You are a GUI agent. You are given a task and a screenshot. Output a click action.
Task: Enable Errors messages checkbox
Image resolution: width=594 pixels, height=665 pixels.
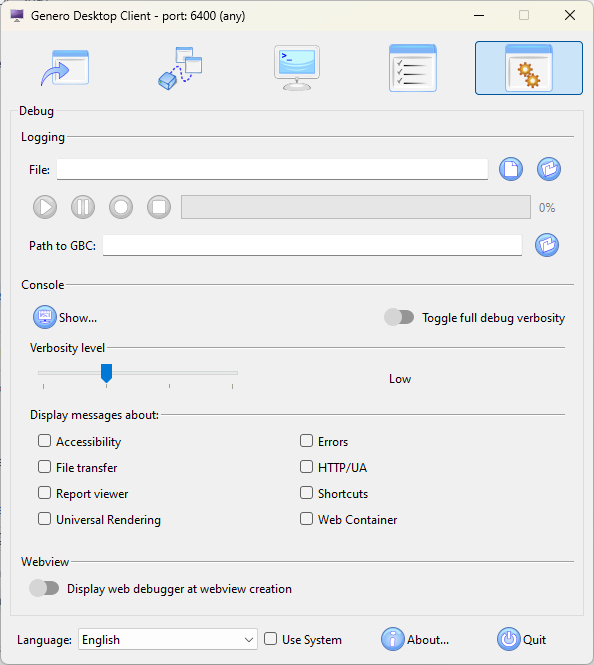[x=307, y=441]
